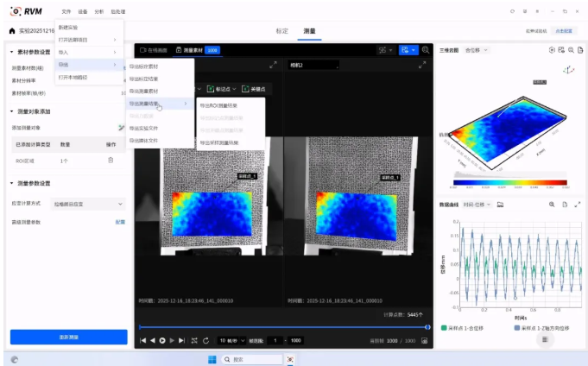This screenshot has width=588, height=366.
Task: Collapse the 素材参数设置 section
Action: 8,52
